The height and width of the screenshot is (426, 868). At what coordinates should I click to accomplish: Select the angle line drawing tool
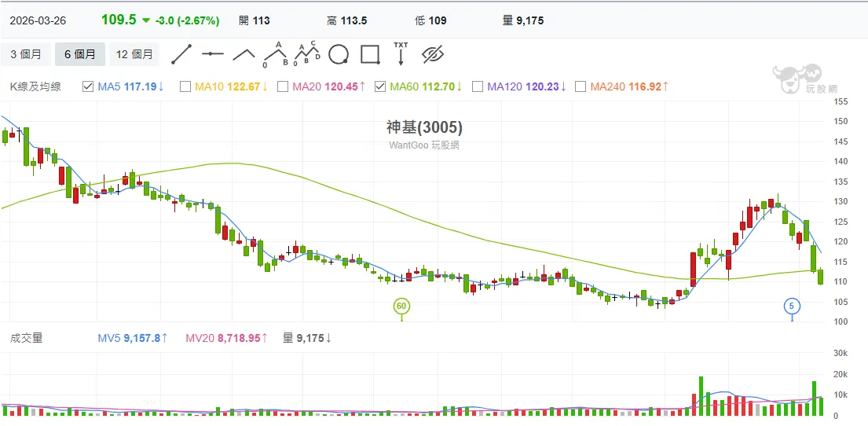coord(244,54)
